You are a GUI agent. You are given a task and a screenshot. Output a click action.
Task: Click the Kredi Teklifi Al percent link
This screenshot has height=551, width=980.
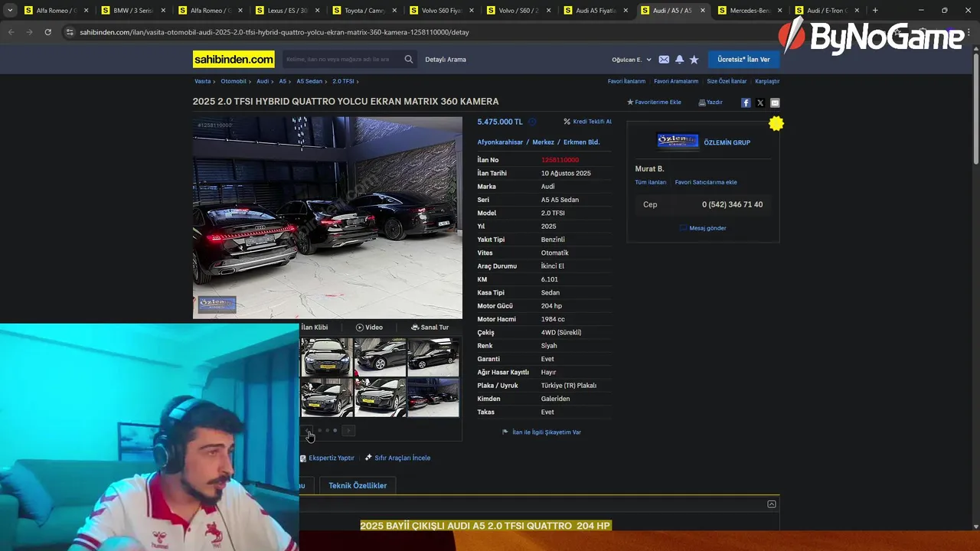point(587,122)
